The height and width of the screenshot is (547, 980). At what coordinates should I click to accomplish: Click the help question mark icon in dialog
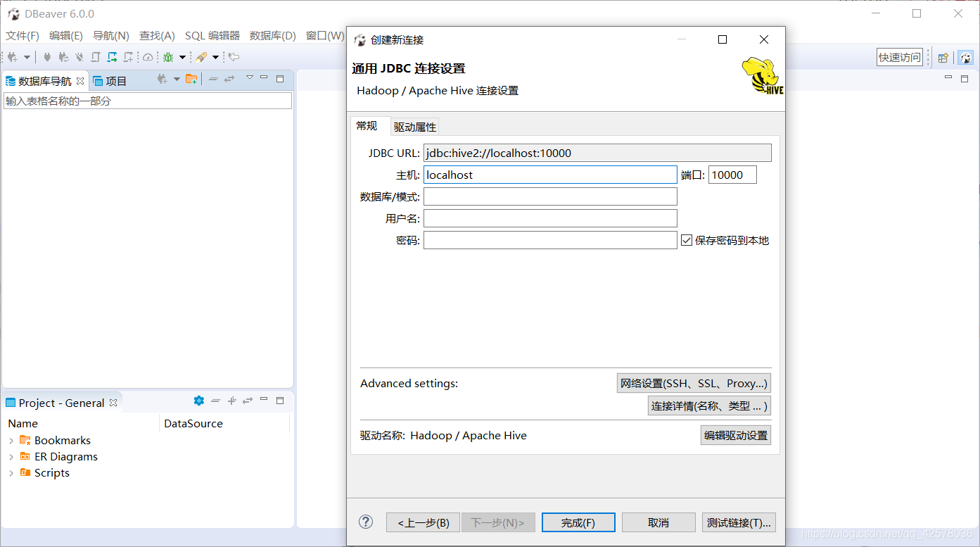366,522
